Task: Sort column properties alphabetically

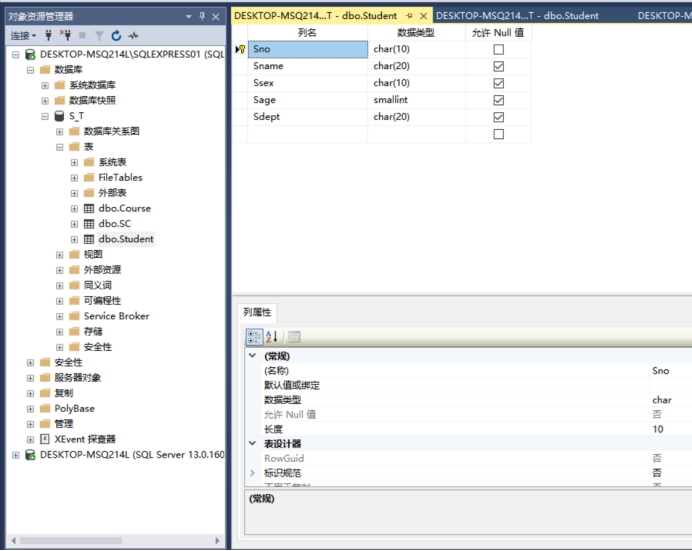Action: 271,337
